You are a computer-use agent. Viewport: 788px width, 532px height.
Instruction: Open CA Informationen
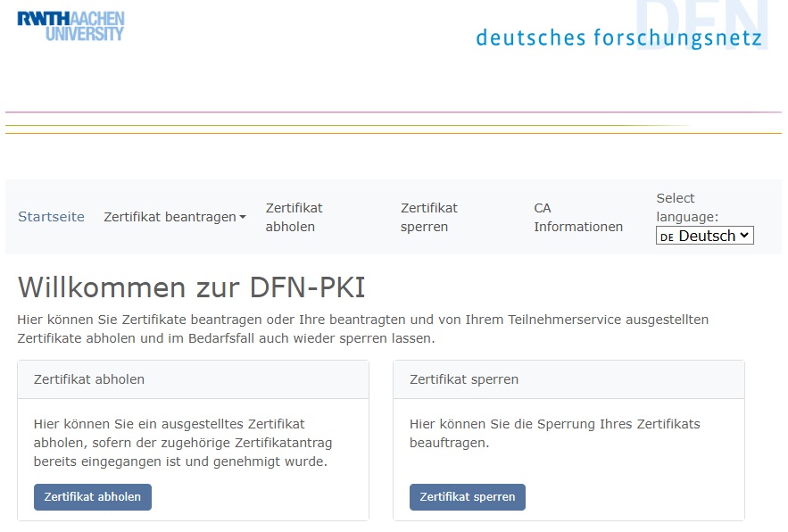[577, 216]
